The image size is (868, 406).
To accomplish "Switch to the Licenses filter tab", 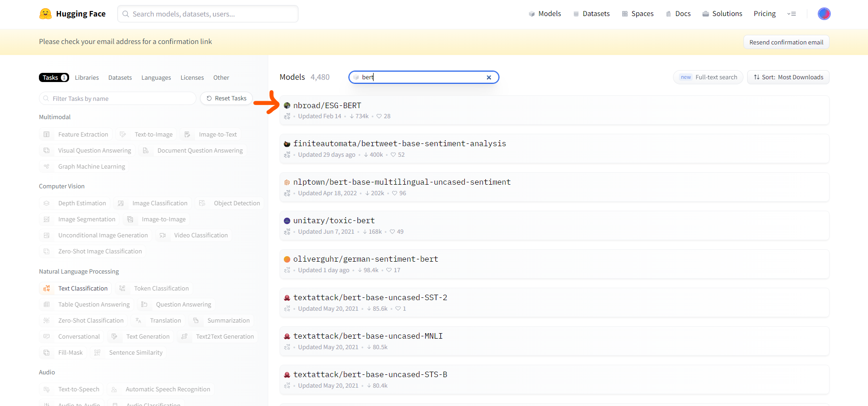I will pos(192,77).
